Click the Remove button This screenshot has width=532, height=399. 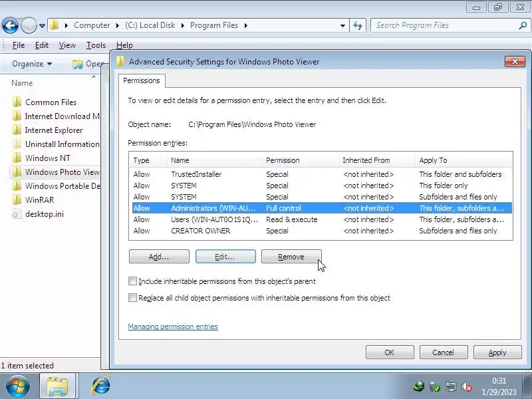pyautogui.click(x=291, y=257)
